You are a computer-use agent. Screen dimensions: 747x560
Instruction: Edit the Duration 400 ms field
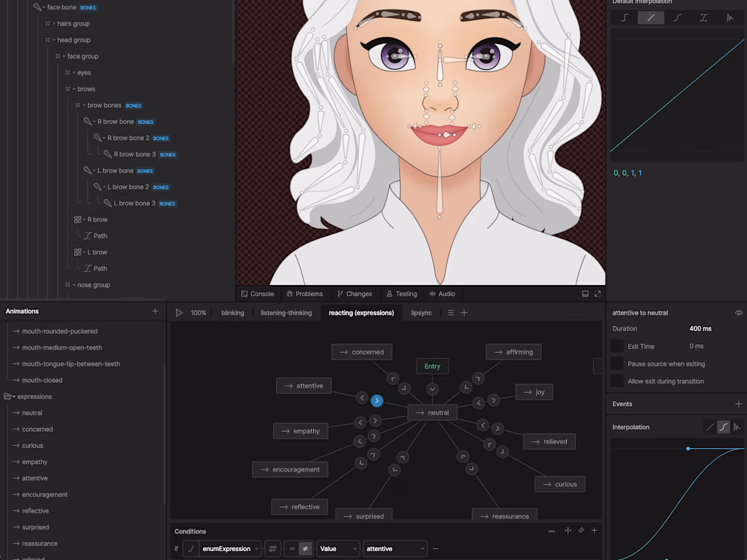point(700,329)
